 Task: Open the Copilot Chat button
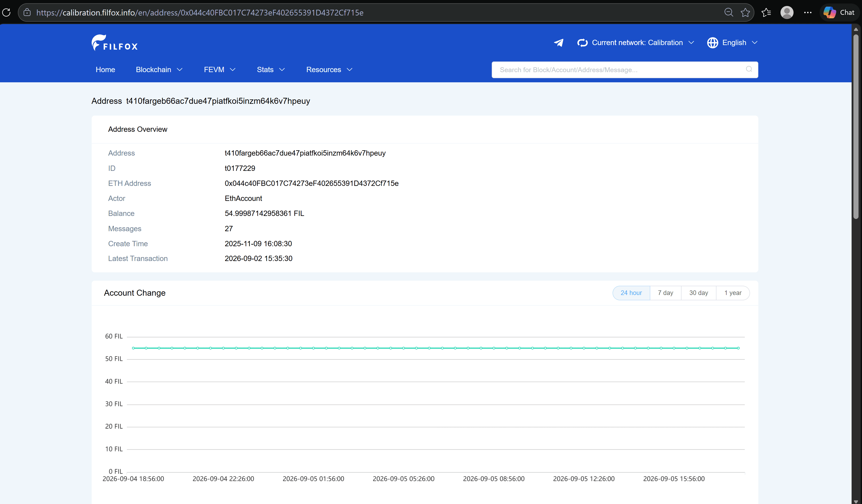839,13
